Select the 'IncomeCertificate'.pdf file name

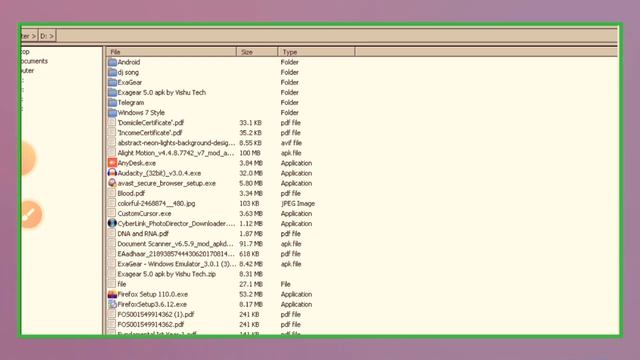[x=150, y=133]
